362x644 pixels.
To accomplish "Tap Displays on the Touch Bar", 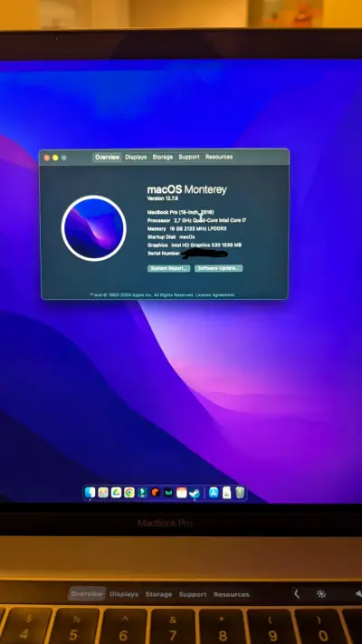I will [x=124, y=594].
